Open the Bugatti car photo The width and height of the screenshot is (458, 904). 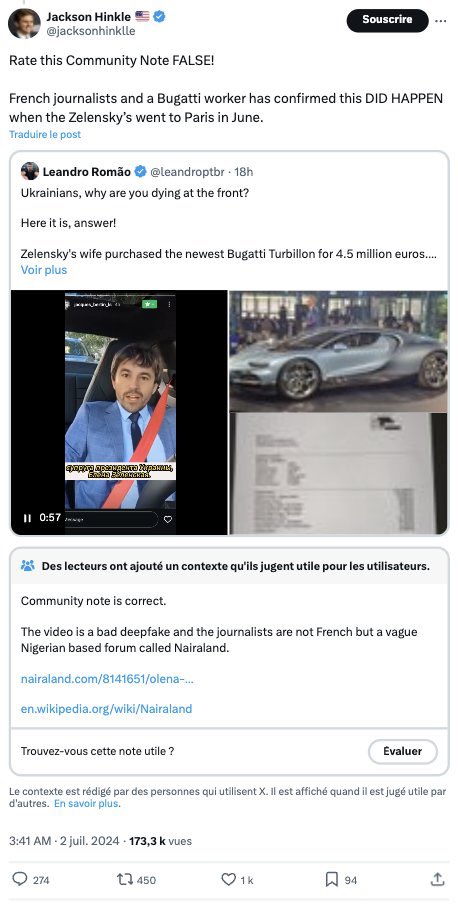point(338,351)
